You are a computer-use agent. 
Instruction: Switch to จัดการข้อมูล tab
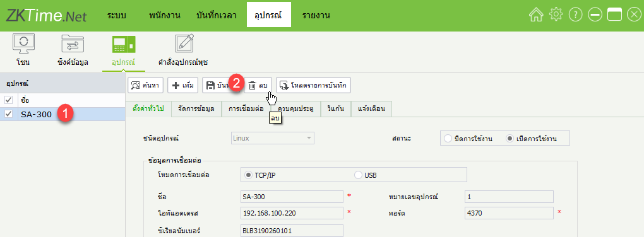point(196,109)
